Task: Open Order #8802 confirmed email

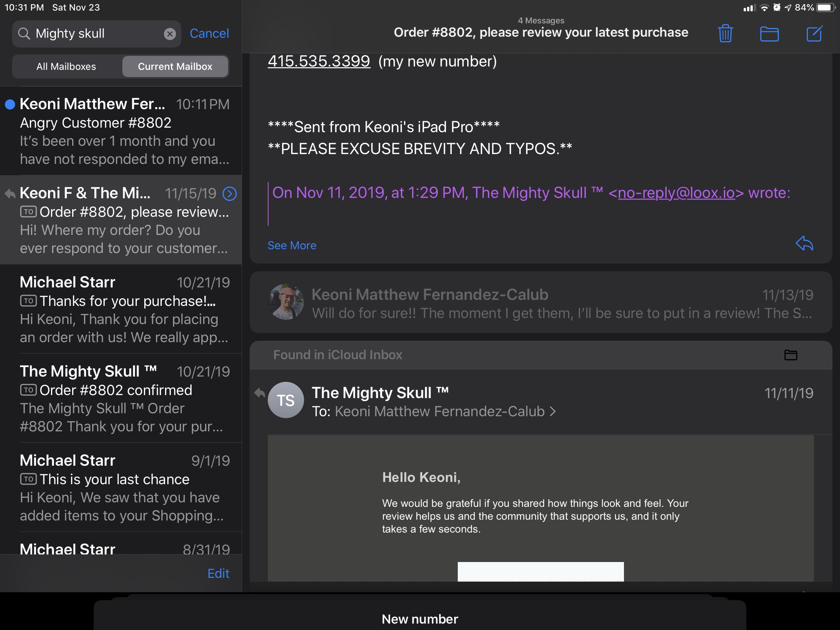Action: pyautogui.click(x=121, y=398)
